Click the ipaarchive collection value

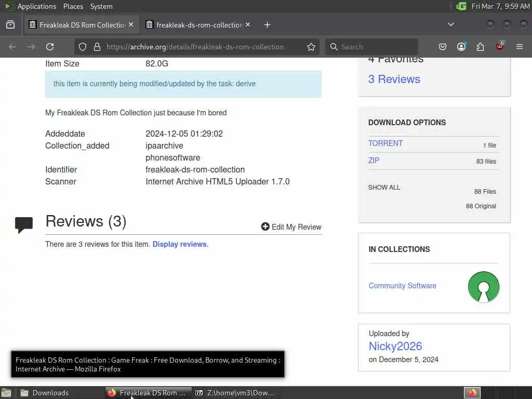(x=164, y=146)
